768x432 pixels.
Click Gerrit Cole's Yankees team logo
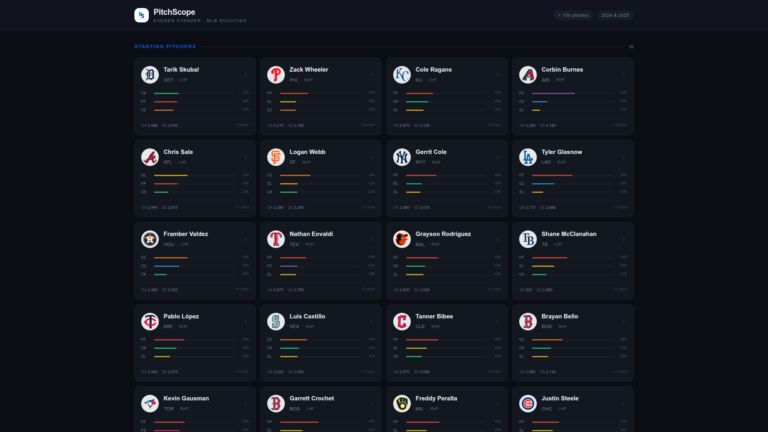coord(402,157)
